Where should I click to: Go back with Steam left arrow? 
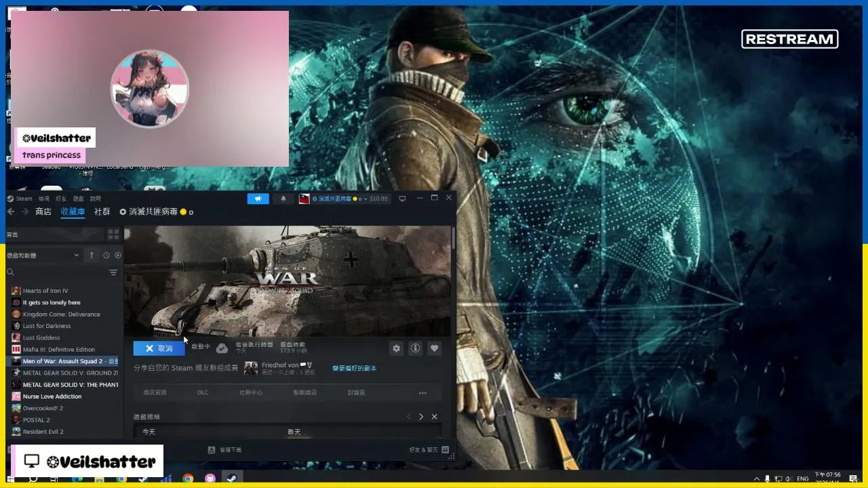(x=10, y=211)
